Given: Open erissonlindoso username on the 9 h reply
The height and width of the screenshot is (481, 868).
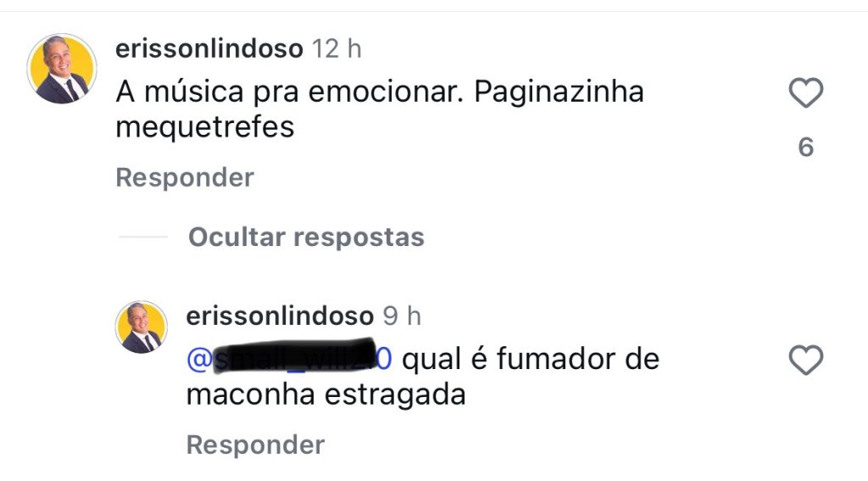Looking at the screenshot, I should point(279,317).
